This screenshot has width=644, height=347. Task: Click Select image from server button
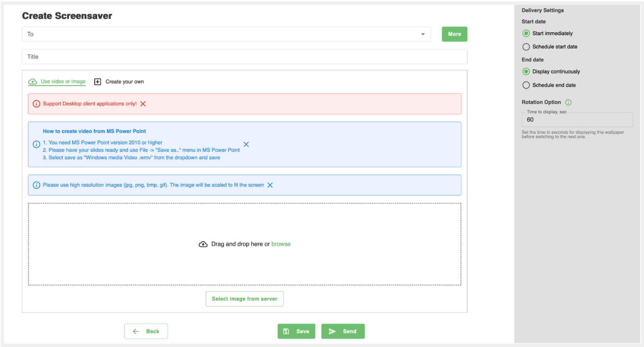click(x=245, y=299)
